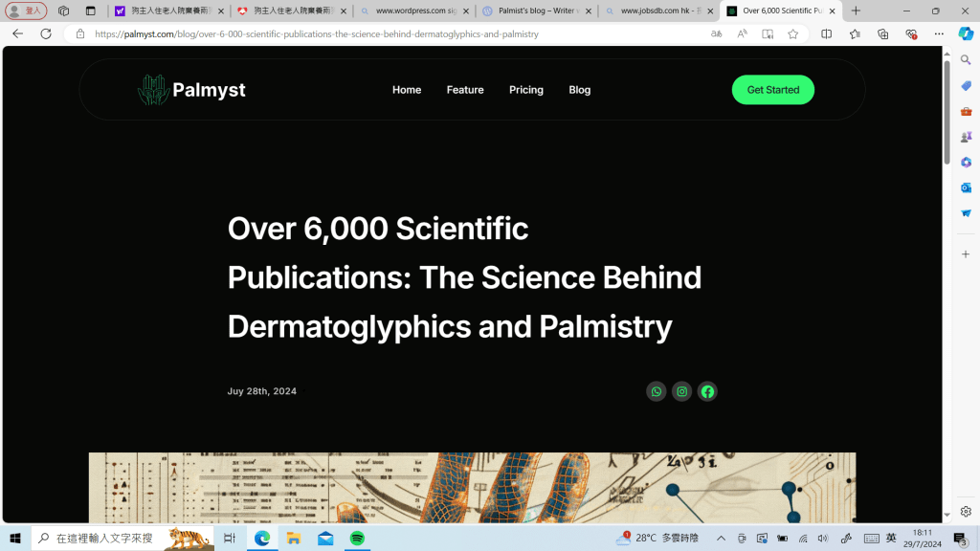Toggle the input language indicator 英
This screenshot has width=980, height=551.
coord(891,538)
